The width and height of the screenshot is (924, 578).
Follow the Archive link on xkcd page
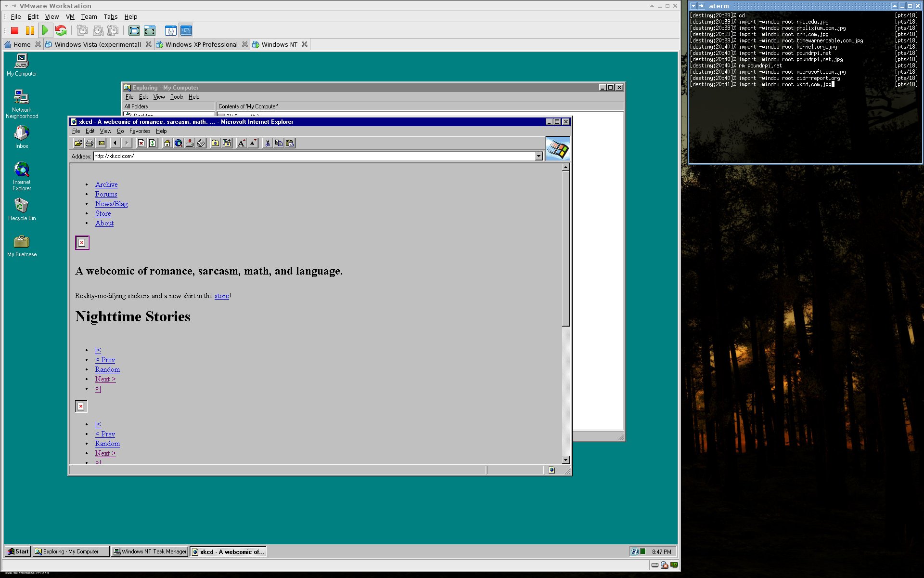click(x=106, y=184)
